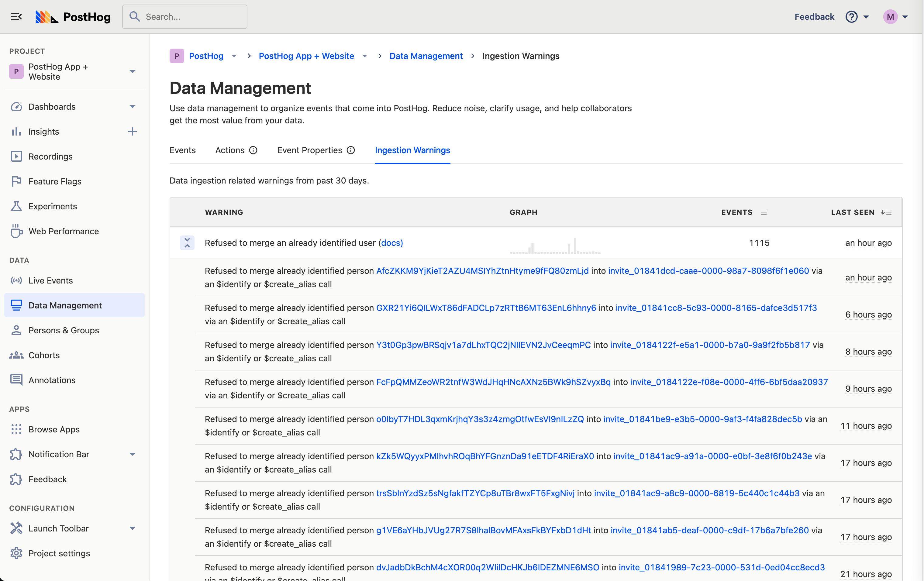924x581 pixels.
Task: Open Experiments flask icon
Action: pyautogui.click(x=16, y=206)
